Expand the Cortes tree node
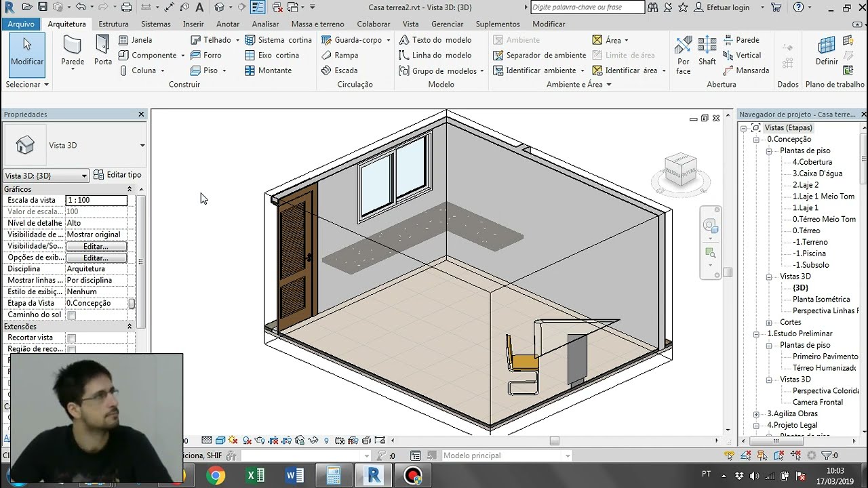The width and height of the screenshot is (868, 488). pyautogui.click(x=769, y=323)
